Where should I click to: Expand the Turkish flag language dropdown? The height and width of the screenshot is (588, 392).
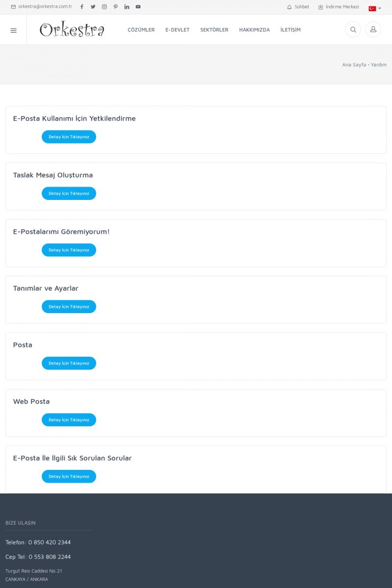click(375, 8)
